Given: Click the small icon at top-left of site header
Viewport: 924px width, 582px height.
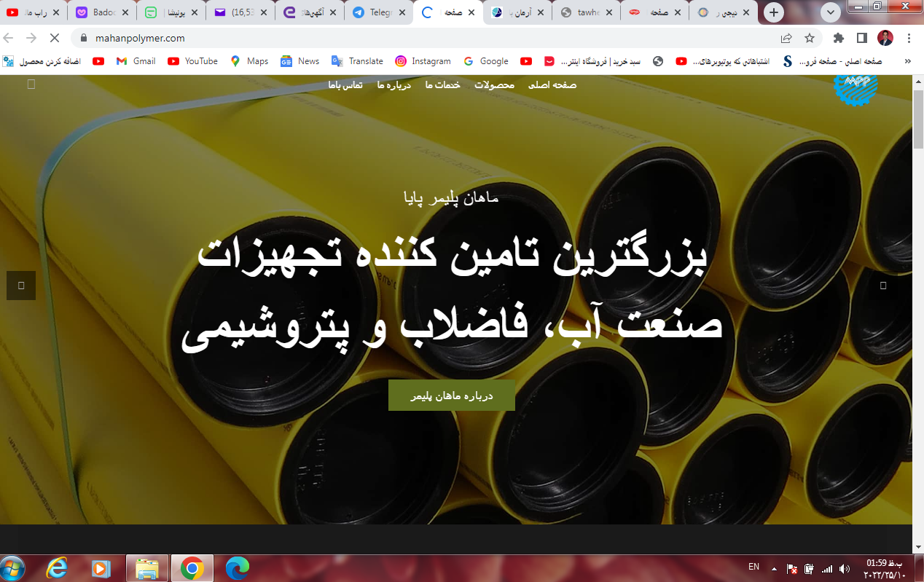Looking at the screenshot, I should coord(31,84).
